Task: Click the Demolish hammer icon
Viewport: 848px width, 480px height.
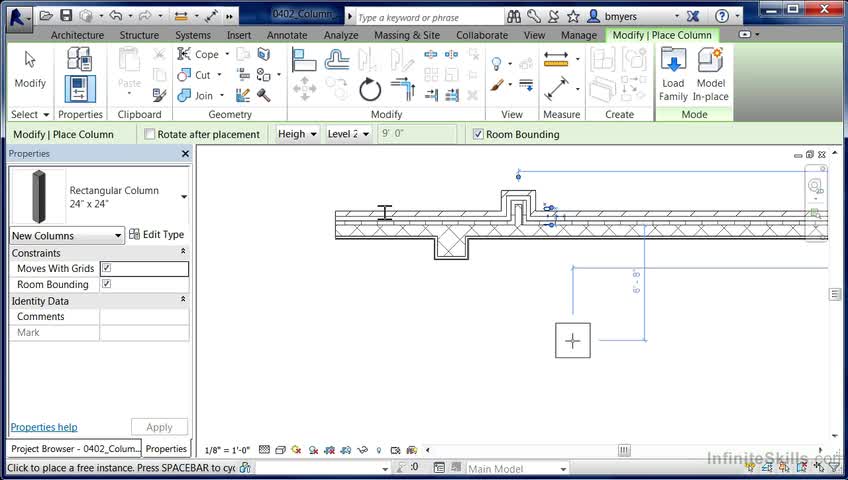Action: click(263, 96)
